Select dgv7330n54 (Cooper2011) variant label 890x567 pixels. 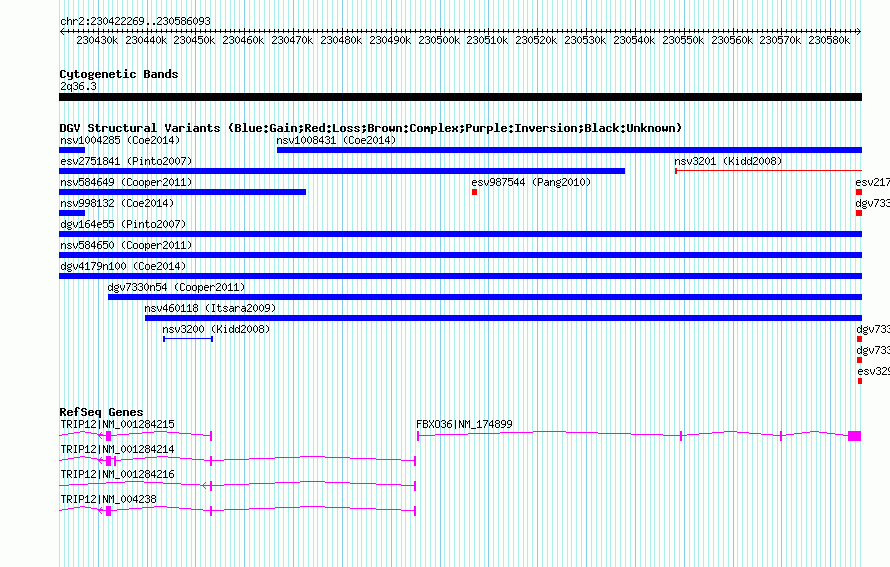[x=177, y=287]
